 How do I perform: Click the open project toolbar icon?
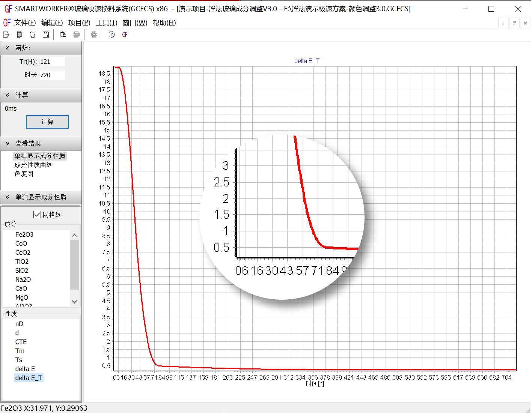(x=33, y=35)
